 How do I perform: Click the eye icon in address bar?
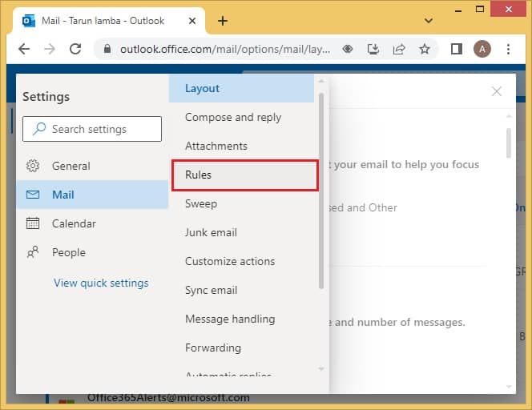[x=348, y=49]
